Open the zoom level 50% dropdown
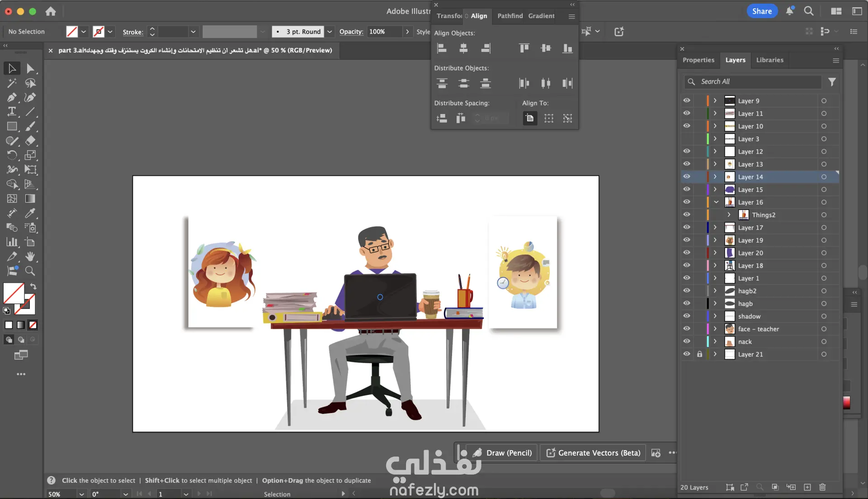Screen dimensions: 868x499 pos(81,494)
